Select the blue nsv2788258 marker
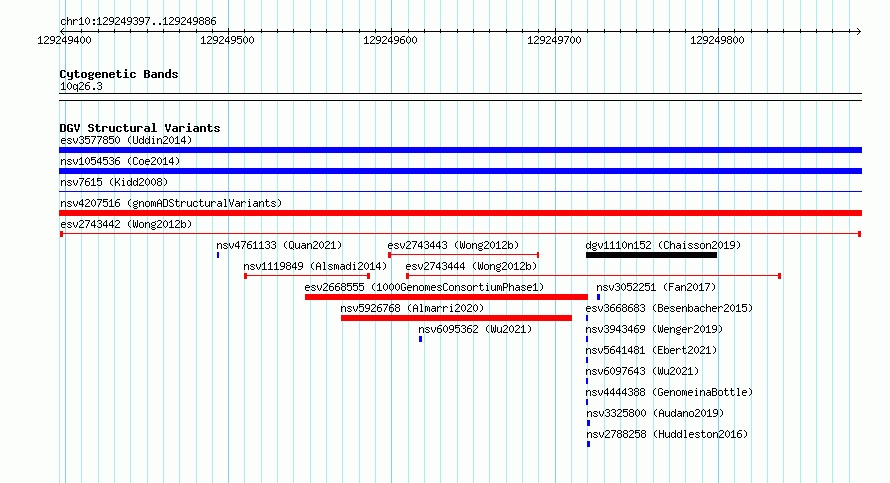Screen dimensions: 890x483 588,444
